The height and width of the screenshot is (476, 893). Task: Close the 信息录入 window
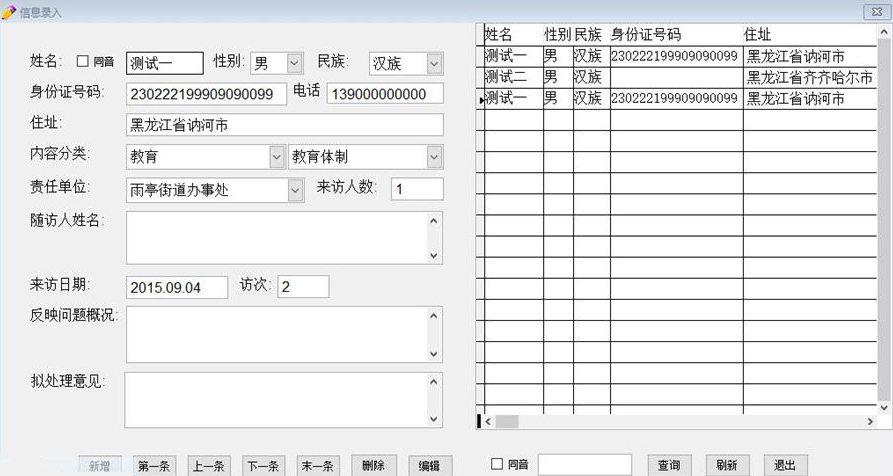pyautogui.click(x=876, y=11)
